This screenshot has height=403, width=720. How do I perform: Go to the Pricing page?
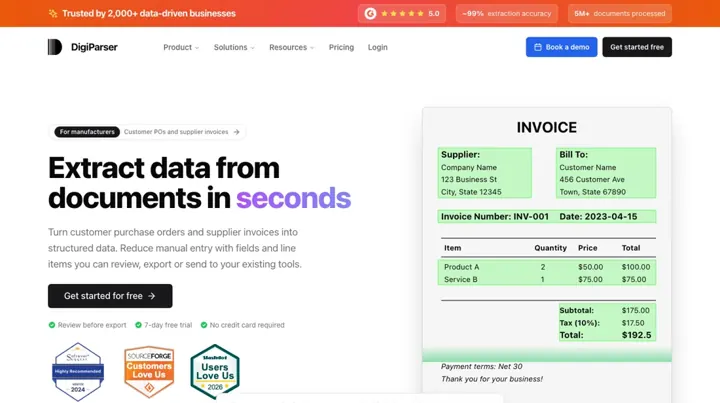[x=341, y=47]
